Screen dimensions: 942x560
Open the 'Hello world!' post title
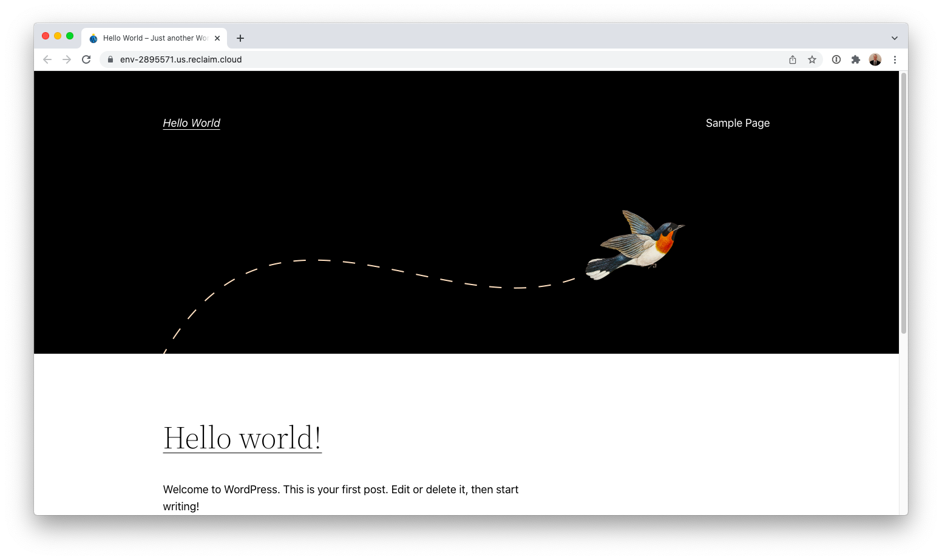(x=242, y=437)
